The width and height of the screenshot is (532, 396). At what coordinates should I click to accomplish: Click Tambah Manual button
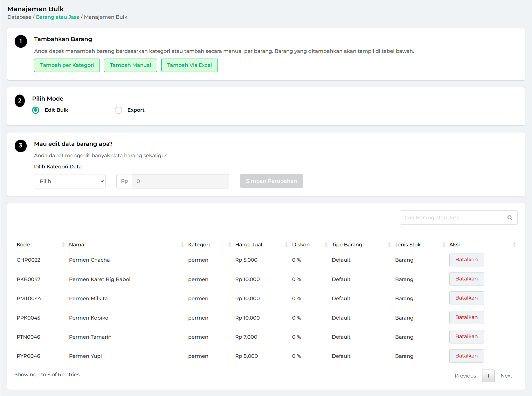point(130,65)
